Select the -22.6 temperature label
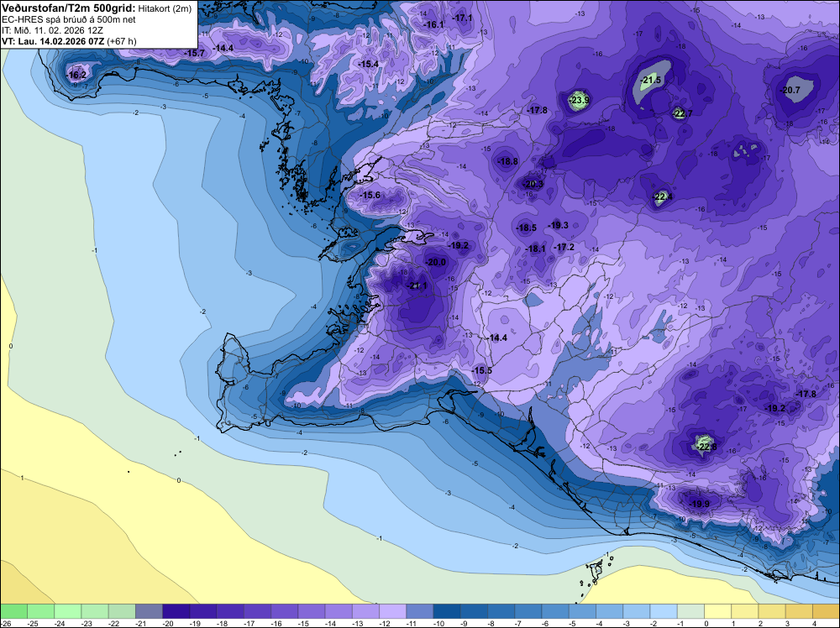Viewport: 840px width, 628px height. coord(706,447)
